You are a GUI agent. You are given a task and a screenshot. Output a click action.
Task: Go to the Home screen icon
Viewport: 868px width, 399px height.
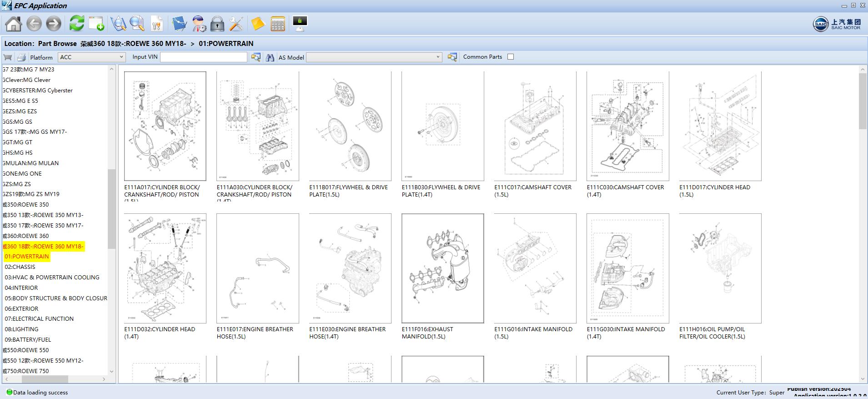[14, 24]
